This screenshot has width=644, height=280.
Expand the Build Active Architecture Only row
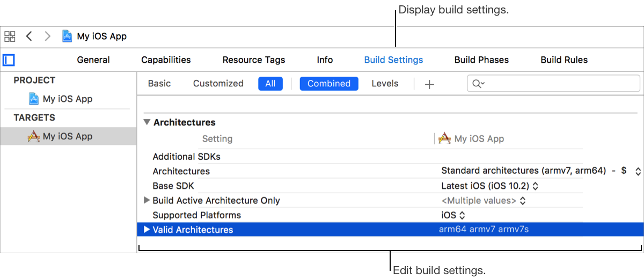click(x=147, y=200)
